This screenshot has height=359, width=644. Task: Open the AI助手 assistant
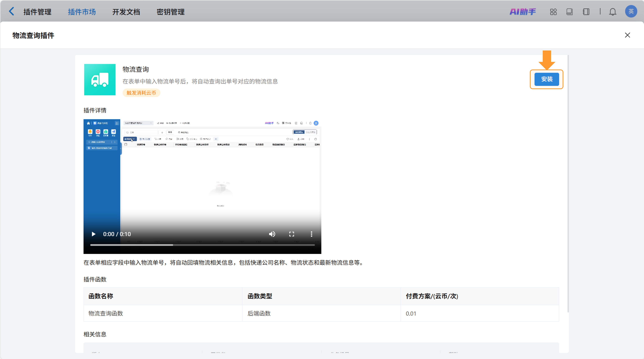point(523,12)
